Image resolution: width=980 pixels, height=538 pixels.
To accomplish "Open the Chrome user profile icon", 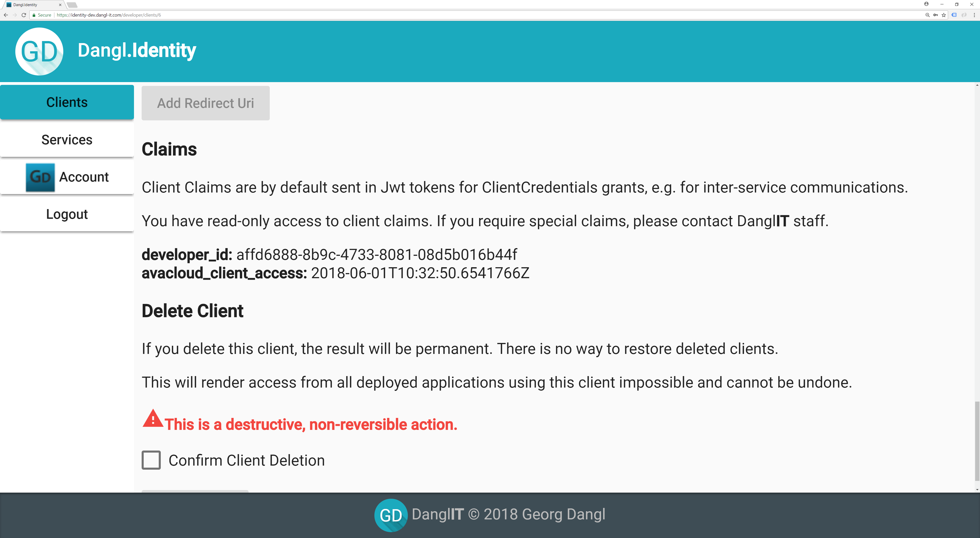I will pos(926,4).
